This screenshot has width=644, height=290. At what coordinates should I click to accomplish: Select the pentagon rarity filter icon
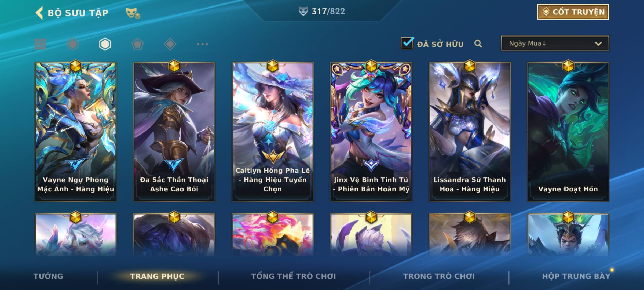(x=137, y=44)
